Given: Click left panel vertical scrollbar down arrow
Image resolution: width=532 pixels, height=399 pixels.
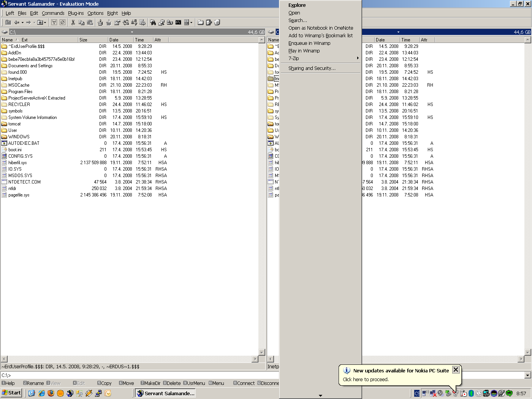Looking at the screenshot, I should coord(261,352).
